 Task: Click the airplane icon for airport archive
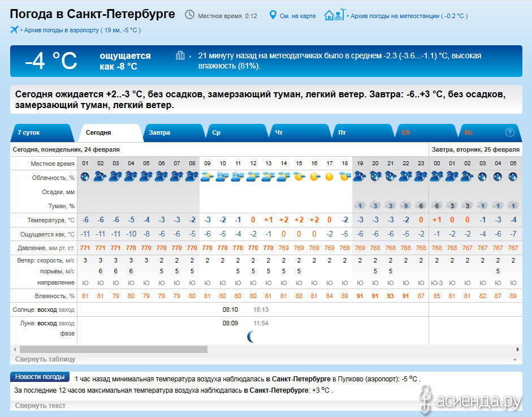point(15,30)
